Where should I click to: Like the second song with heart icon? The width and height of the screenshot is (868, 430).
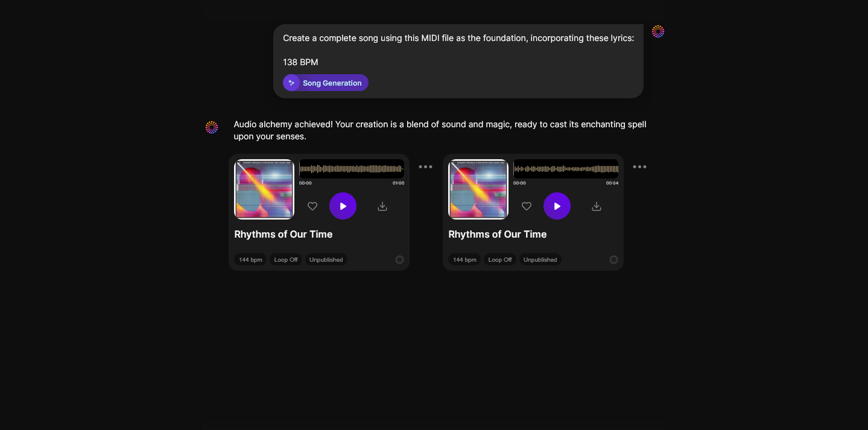(527, 206)
